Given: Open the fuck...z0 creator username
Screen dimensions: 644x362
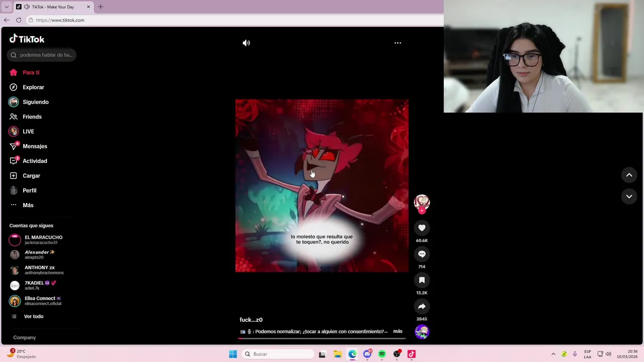Looking at the screenshot, I should pos(251,320).
